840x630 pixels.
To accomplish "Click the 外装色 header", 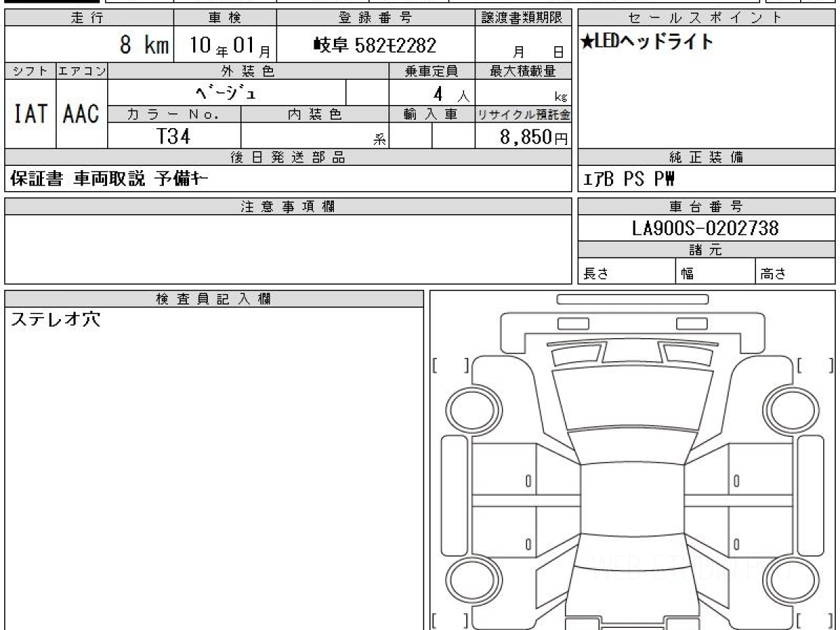I will point(248,71).
